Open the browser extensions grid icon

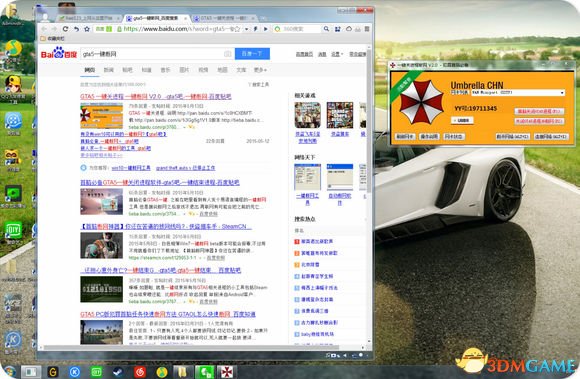(338, 29)
